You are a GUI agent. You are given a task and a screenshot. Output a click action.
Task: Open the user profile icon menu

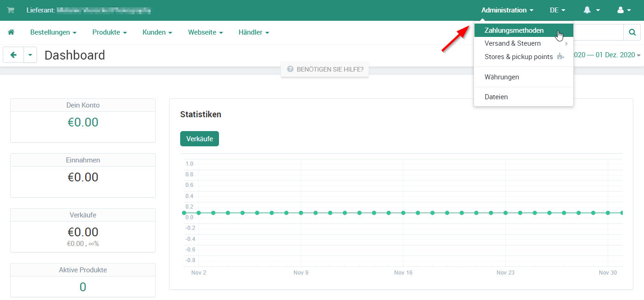[x=625, y=10]
